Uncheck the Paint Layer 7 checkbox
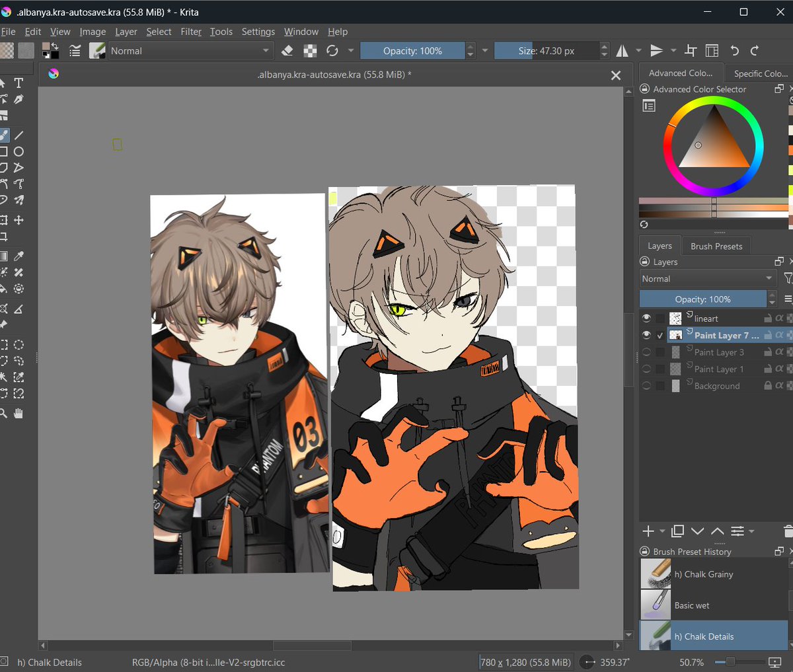 660,335
